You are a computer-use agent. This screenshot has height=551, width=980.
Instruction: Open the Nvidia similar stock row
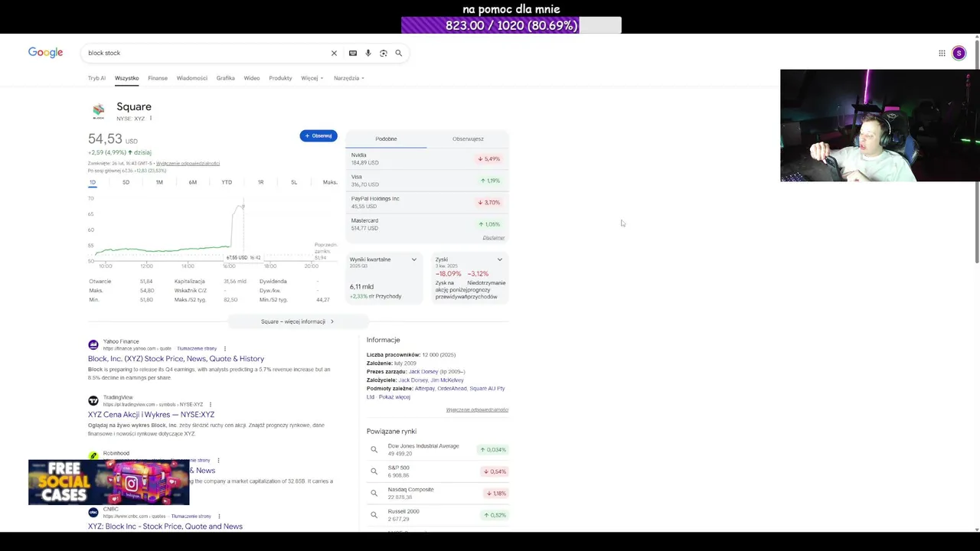coord(426,158)
